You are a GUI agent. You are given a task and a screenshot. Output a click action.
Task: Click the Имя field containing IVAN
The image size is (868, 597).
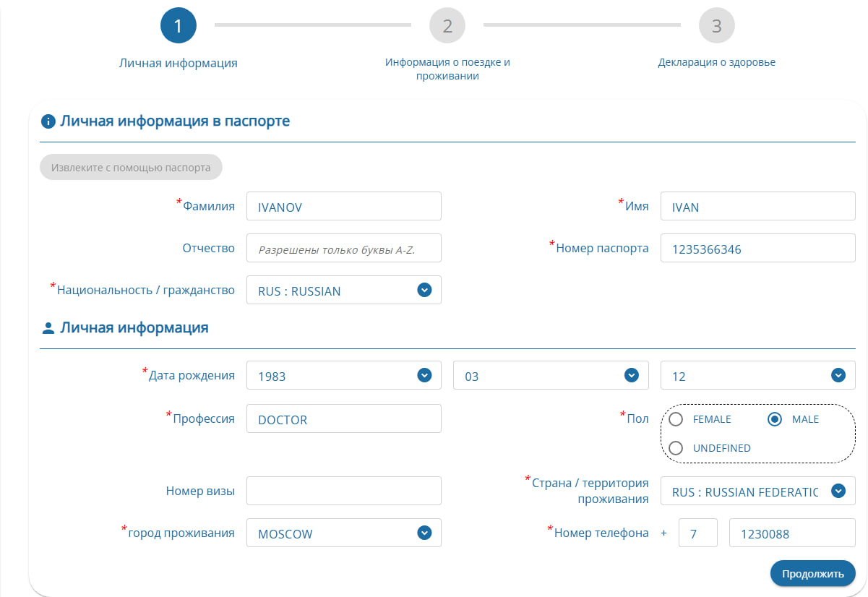pos(758,206)
